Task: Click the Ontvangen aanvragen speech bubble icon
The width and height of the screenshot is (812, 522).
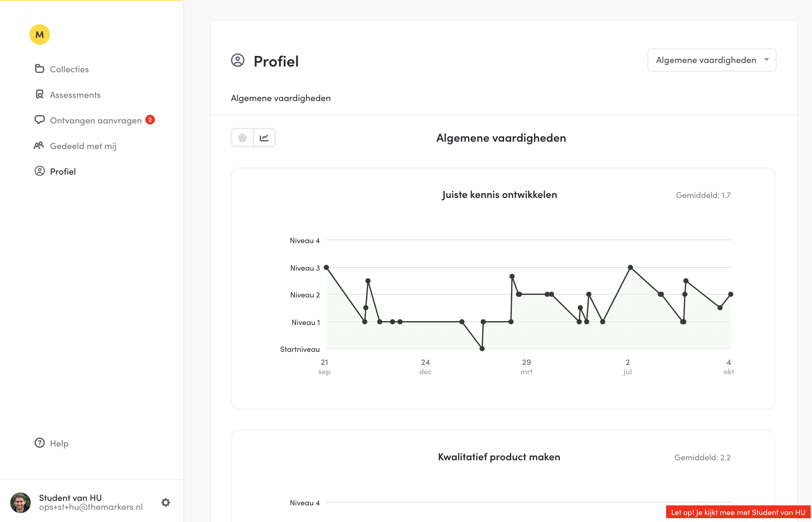Action: click(40, 120)
